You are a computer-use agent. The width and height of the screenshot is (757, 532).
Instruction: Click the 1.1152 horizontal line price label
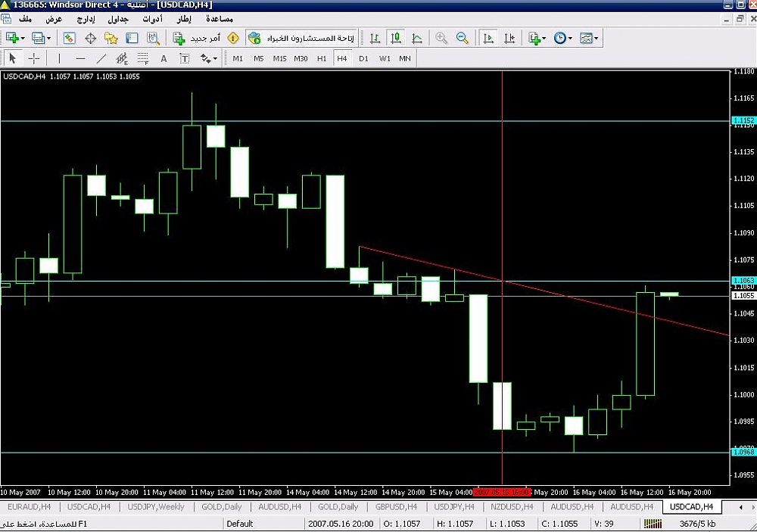point(743,120)
